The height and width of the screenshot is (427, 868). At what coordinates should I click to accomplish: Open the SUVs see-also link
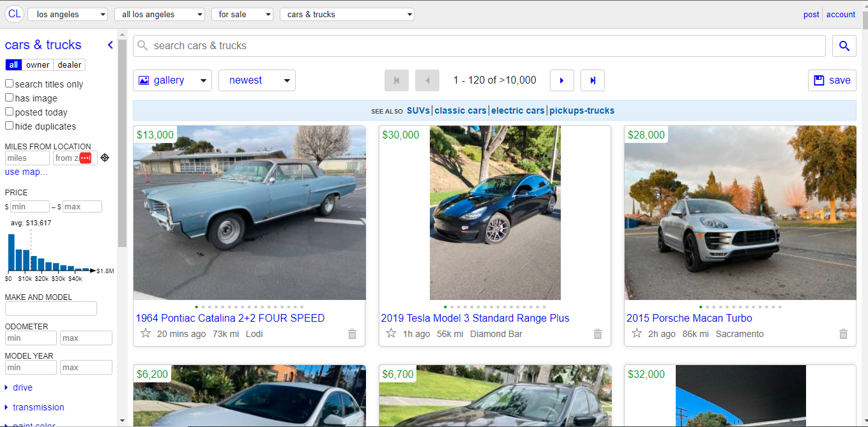click(x=418, y=110)
